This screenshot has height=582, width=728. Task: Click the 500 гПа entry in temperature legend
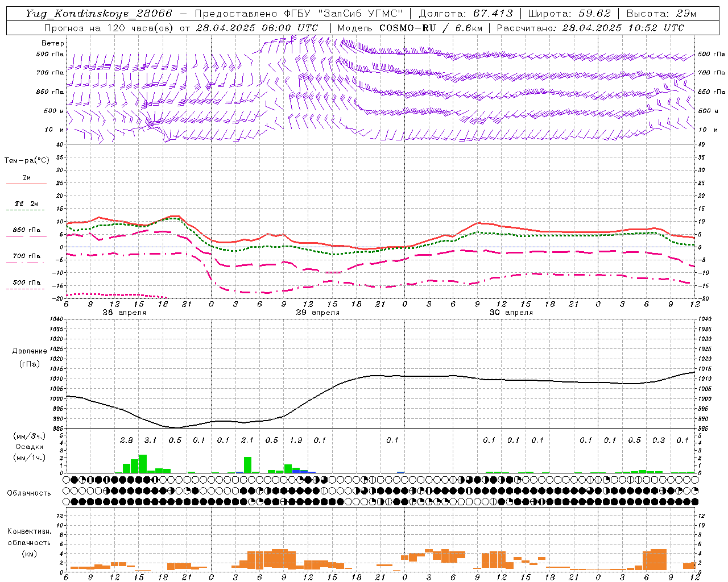(x=26, y=282)
